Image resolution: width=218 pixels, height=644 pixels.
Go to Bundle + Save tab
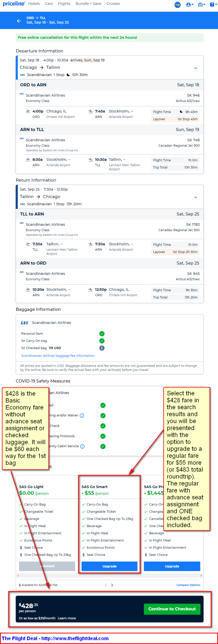point(89,4)
